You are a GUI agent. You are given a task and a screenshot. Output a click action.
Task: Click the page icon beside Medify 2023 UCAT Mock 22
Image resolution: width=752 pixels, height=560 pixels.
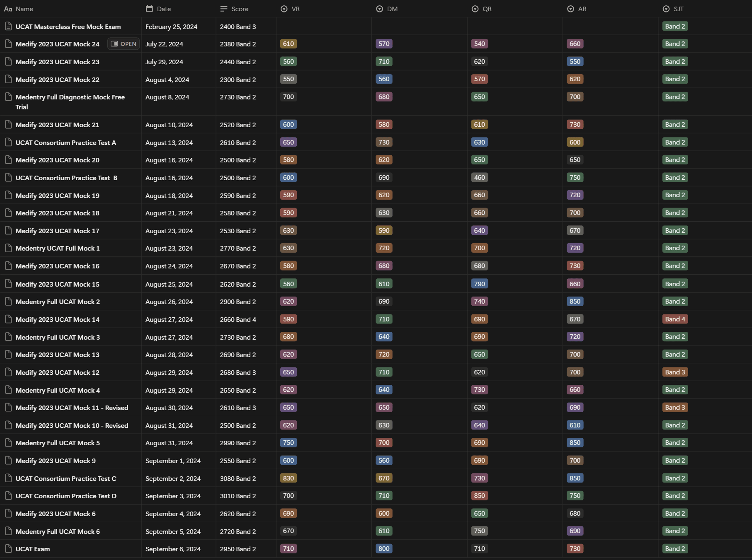pyautogui.click(x=8, y=80)
